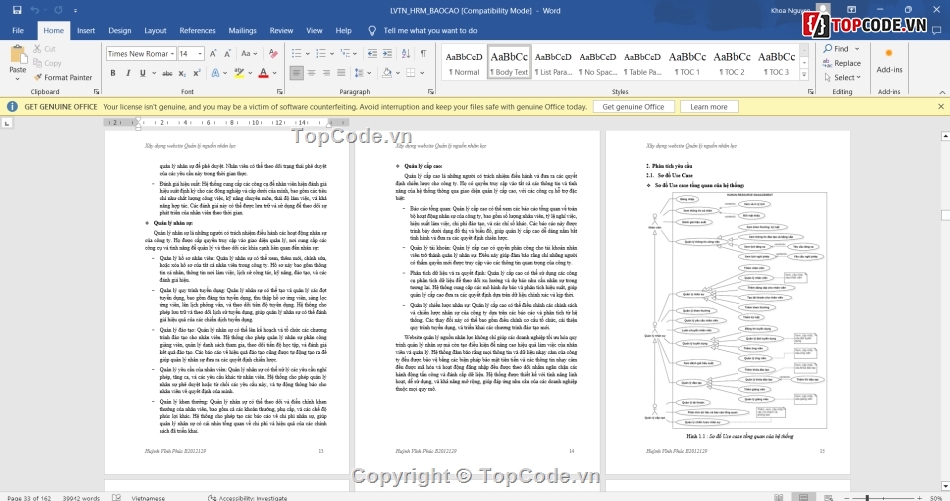
Task: Switch to the Design tab
Action: click(x=119, y=30)
